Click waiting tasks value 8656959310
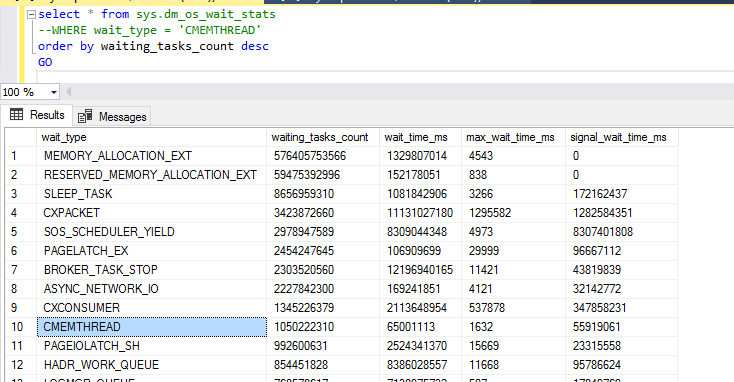 323,194
